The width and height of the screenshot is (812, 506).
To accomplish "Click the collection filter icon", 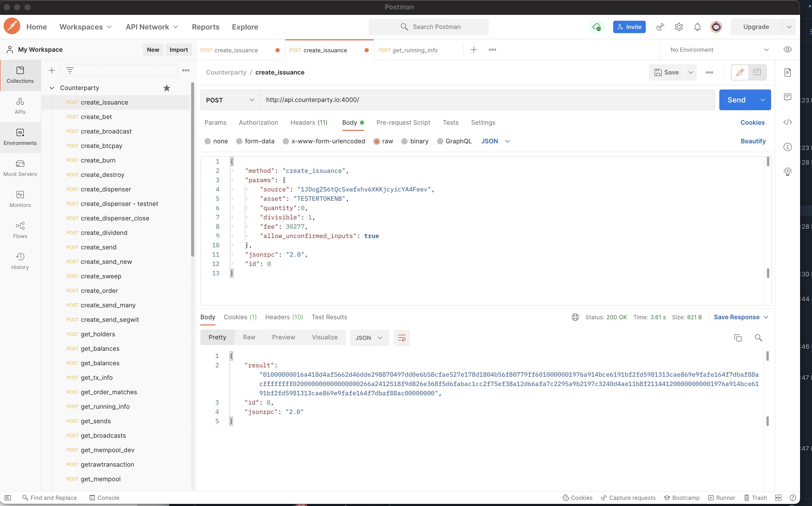I will tap(70, 70).
